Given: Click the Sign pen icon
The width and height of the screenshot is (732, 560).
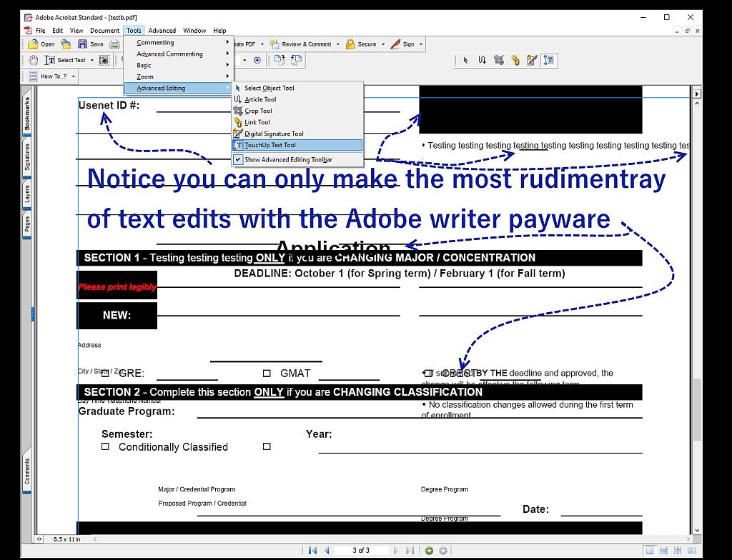Looking at the screenshot, I should pos(395,44).
